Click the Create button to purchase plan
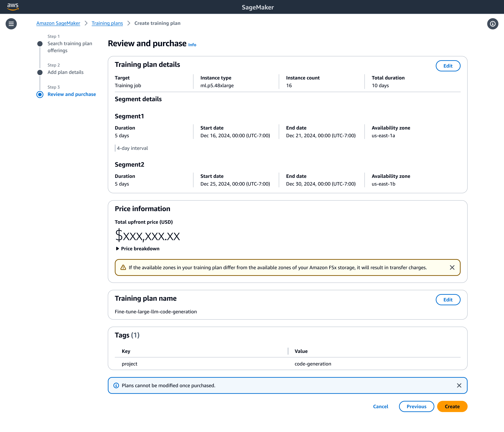The width and height of the screenshot is (504, 432). click(x=452, y=406)
